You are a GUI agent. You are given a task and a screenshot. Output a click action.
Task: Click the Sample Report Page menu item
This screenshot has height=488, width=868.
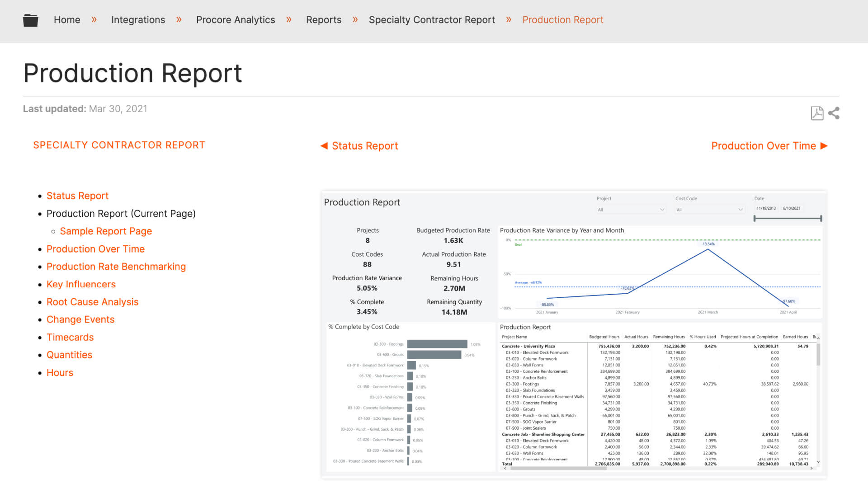106,231
